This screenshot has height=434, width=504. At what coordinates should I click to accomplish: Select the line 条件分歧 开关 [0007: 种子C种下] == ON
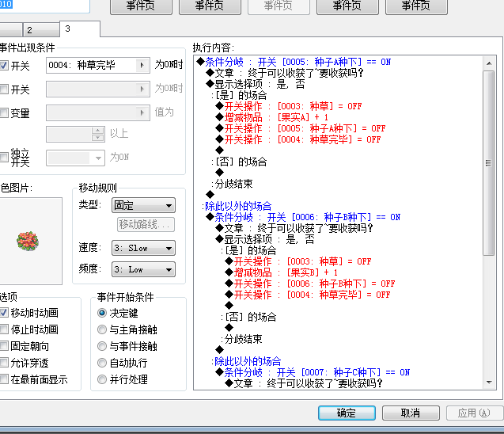pyautogui.click(x=313, y=372)
